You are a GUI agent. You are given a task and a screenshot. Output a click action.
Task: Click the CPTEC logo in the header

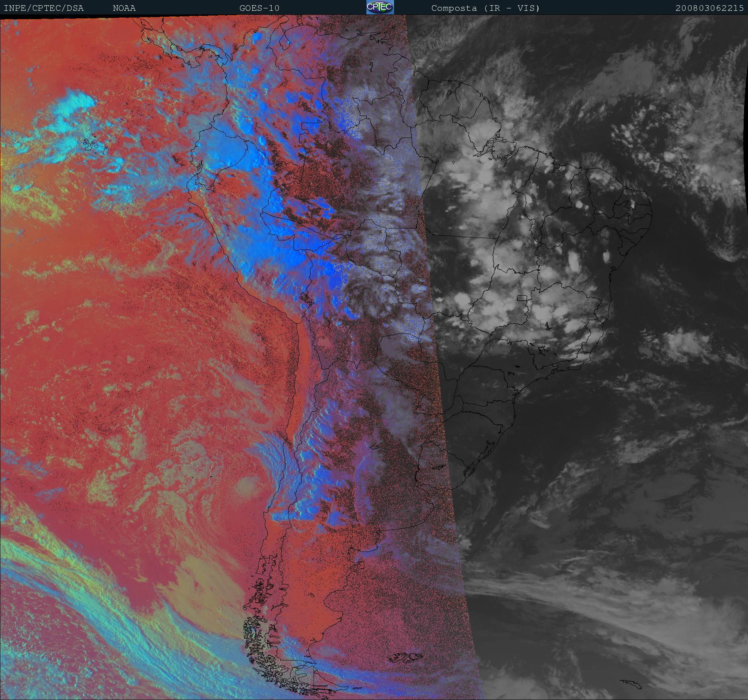380,7
